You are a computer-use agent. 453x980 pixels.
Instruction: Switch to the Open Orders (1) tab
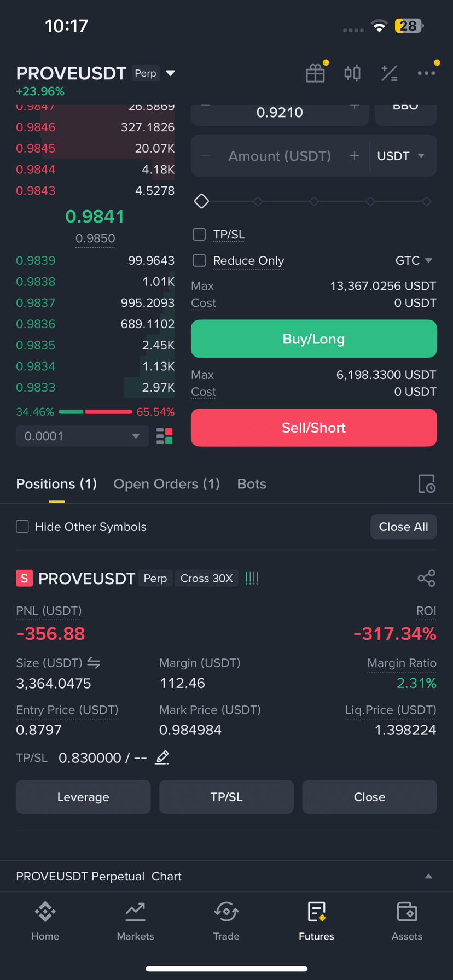coord(166,484)
